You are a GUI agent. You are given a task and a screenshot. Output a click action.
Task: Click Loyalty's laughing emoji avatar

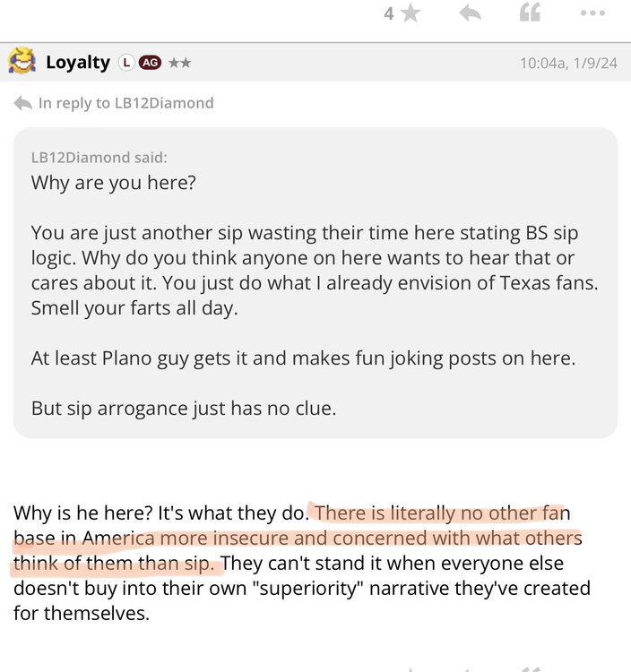22,62
